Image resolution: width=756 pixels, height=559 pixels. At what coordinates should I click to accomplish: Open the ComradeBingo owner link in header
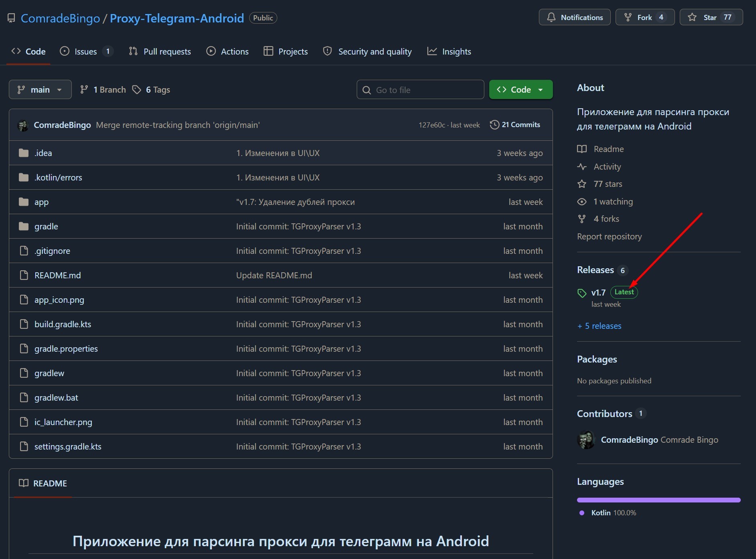(x=60, y=18)
